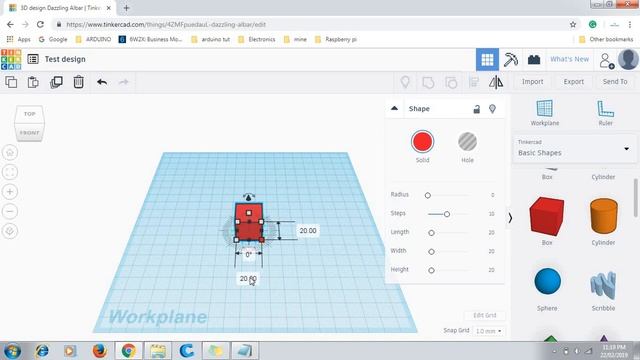
Task: Click the Import button
Action: pos(532,82)
